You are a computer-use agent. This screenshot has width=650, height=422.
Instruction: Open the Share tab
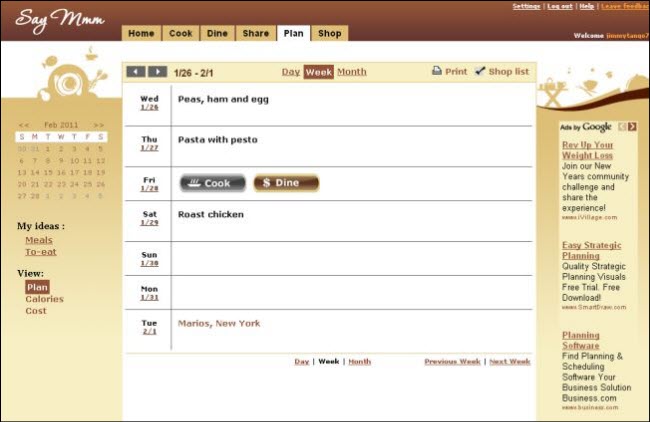255,33
